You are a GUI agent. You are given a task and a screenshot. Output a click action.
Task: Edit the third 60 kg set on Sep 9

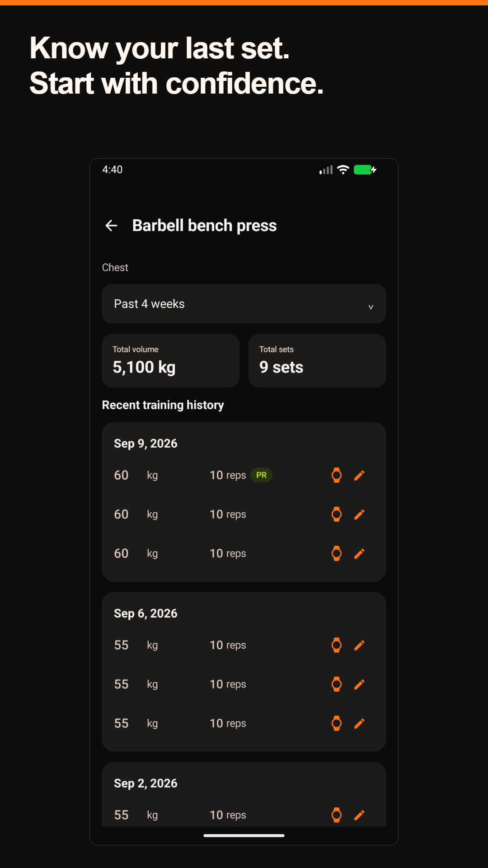click(359, 553)
